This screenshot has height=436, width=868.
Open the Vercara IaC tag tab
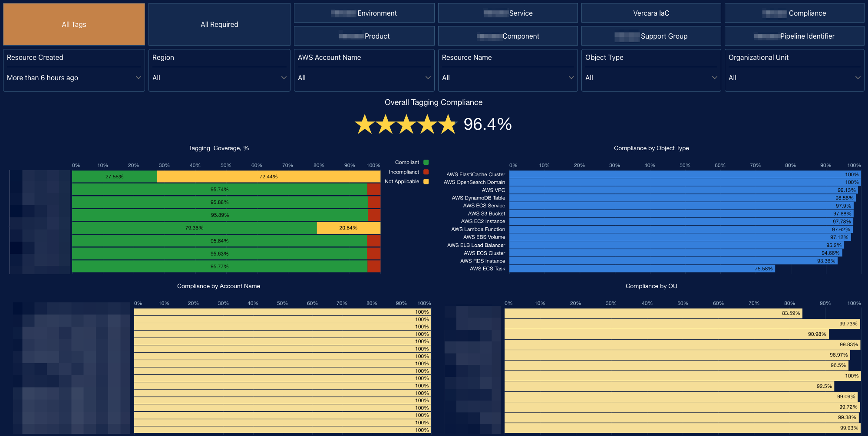(x=651, y=13)
